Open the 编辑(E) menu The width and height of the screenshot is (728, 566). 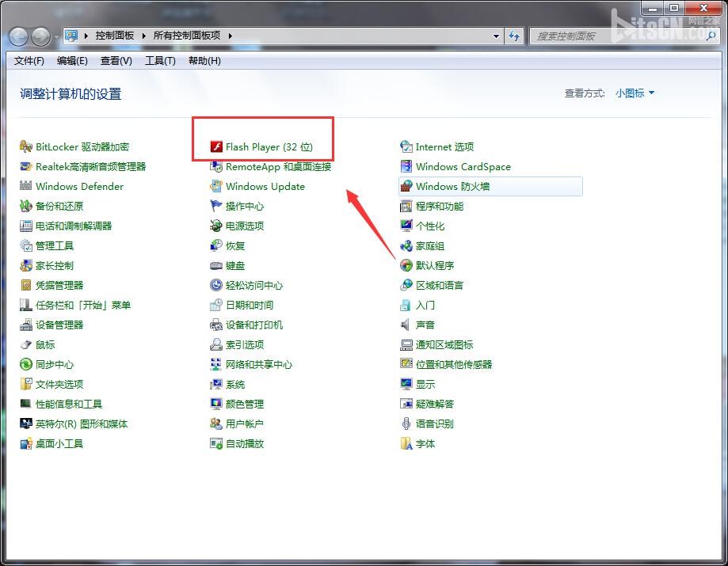[x=72, y=61]
